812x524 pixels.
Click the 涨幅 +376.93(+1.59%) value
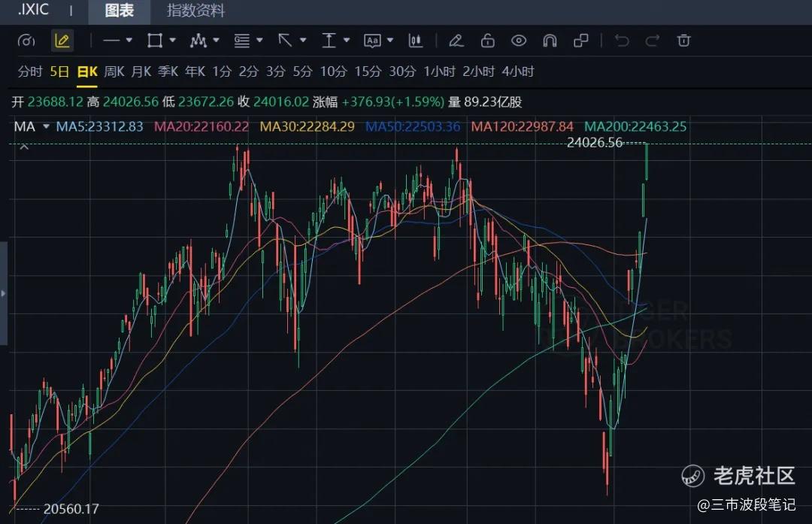393,101
